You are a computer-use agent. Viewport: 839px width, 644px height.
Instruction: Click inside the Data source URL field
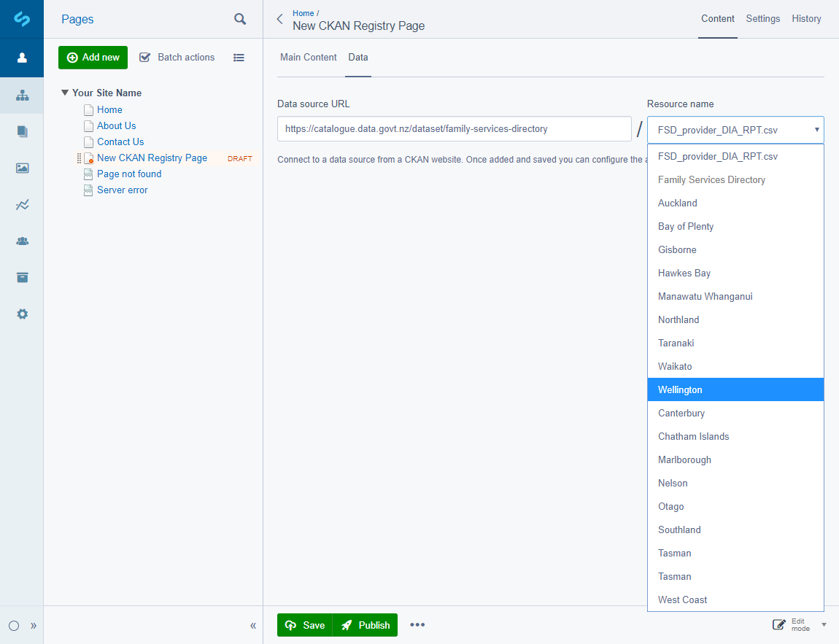(452, 128)
